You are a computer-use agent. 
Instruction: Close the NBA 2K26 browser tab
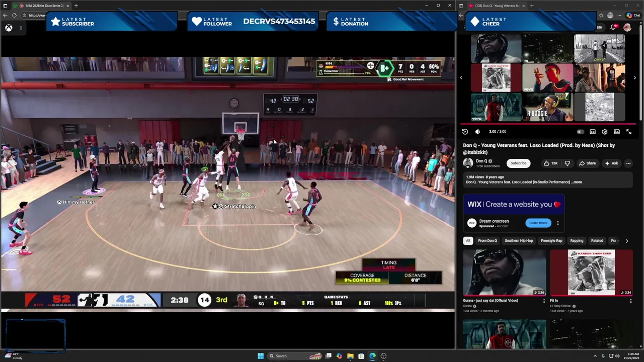pyautogui.click(x=67, y=6)
